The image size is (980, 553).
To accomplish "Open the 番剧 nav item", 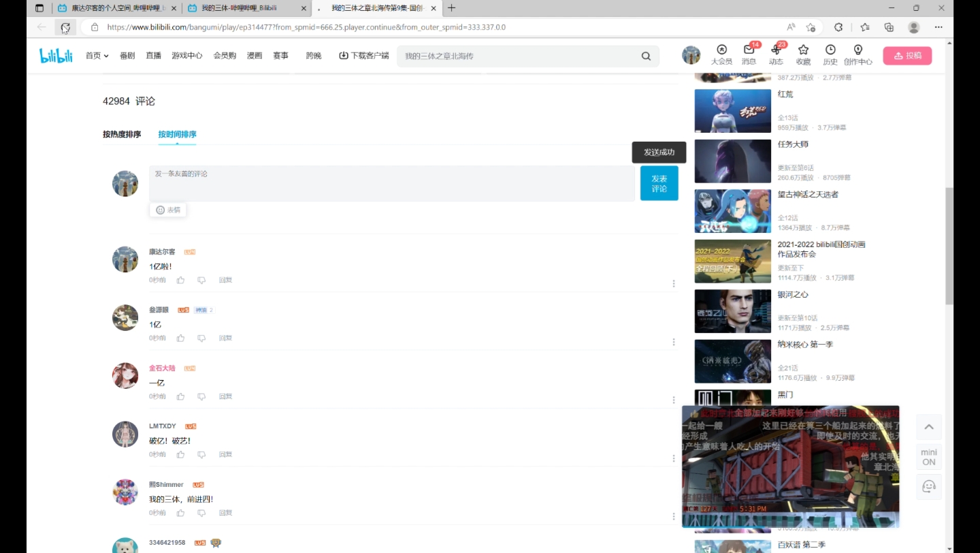I will (127, 56).
